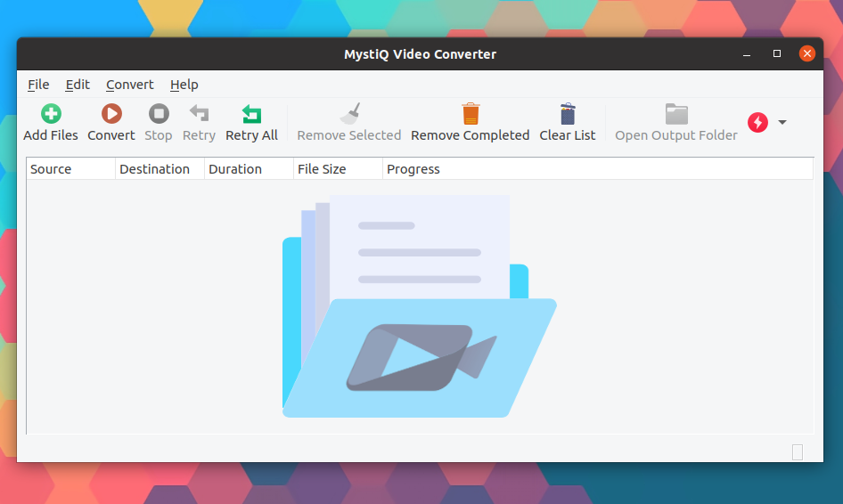Image resolution: width=843 pixels, height=504 pixels.
Task: Click the Duration column header
Action: pyautogui.click(x=249, y=169)
